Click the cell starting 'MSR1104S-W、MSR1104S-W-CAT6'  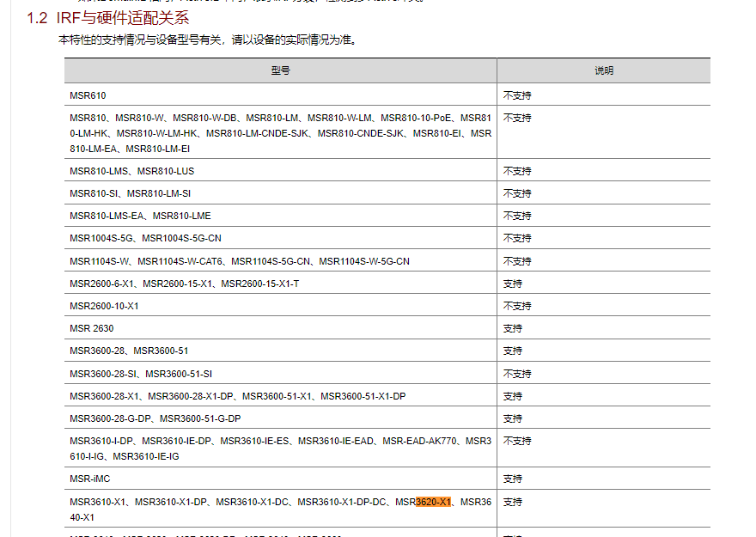281,261
